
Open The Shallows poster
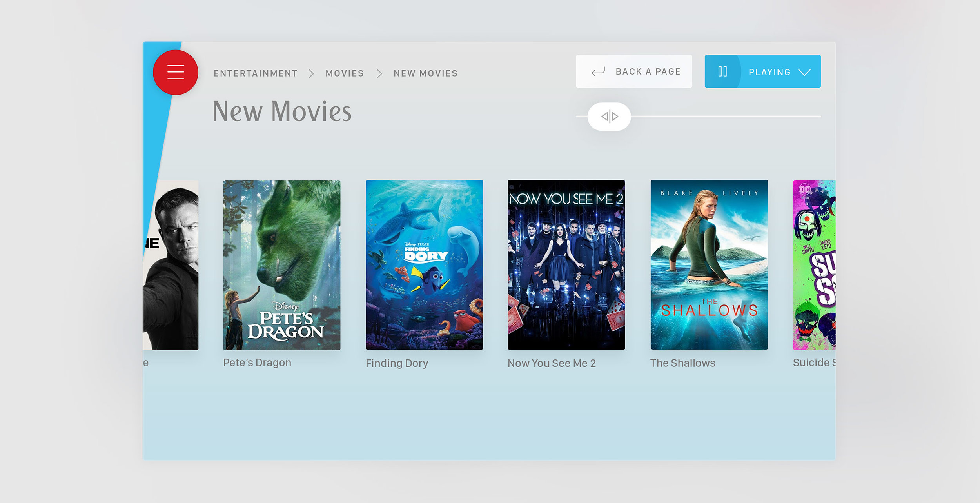click(x=709, y=265)
